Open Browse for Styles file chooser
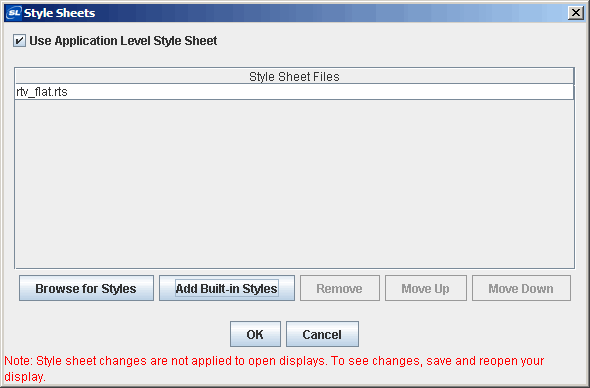The width and height of the screenshot is (590, 388). (x=86, y=288)
